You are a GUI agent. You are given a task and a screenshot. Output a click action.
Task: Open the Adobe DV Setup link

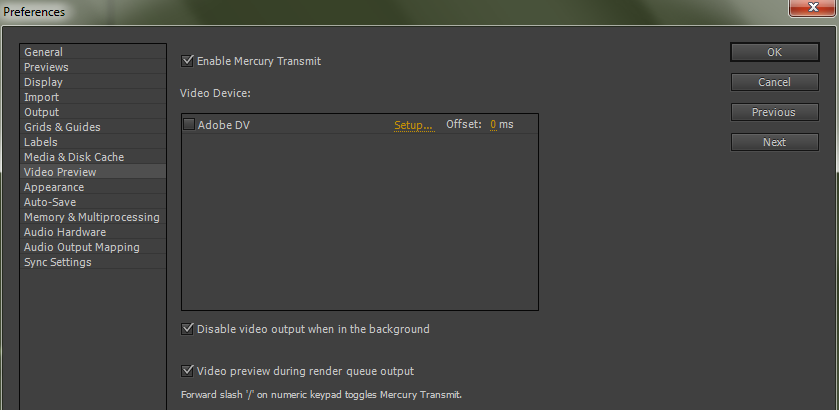[x=413, y=125]
